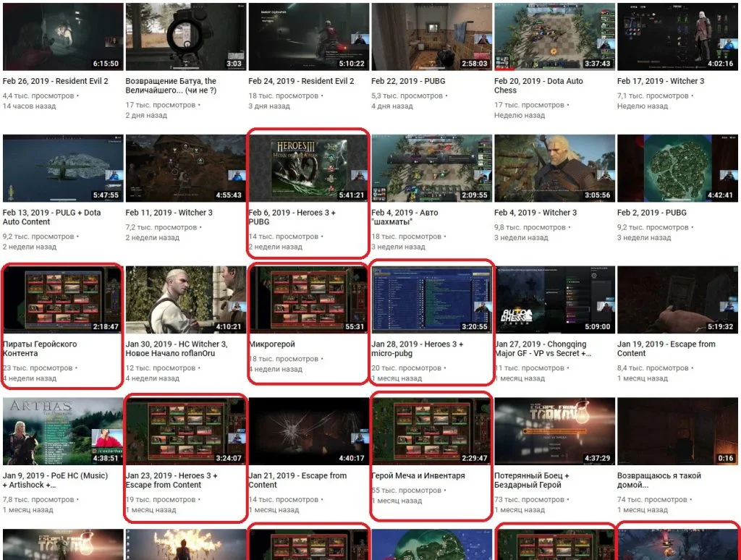Open the 3:37:43 Dota Auto Chess thumbnail

pyautogui.click(x=554, y=37)
